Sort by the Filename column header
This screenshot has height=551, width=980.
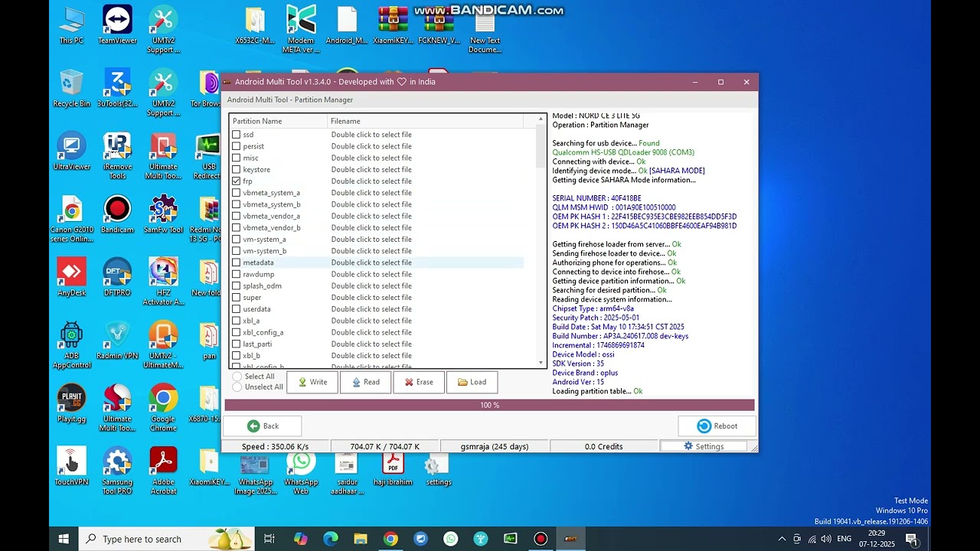(x=426, y=121)
